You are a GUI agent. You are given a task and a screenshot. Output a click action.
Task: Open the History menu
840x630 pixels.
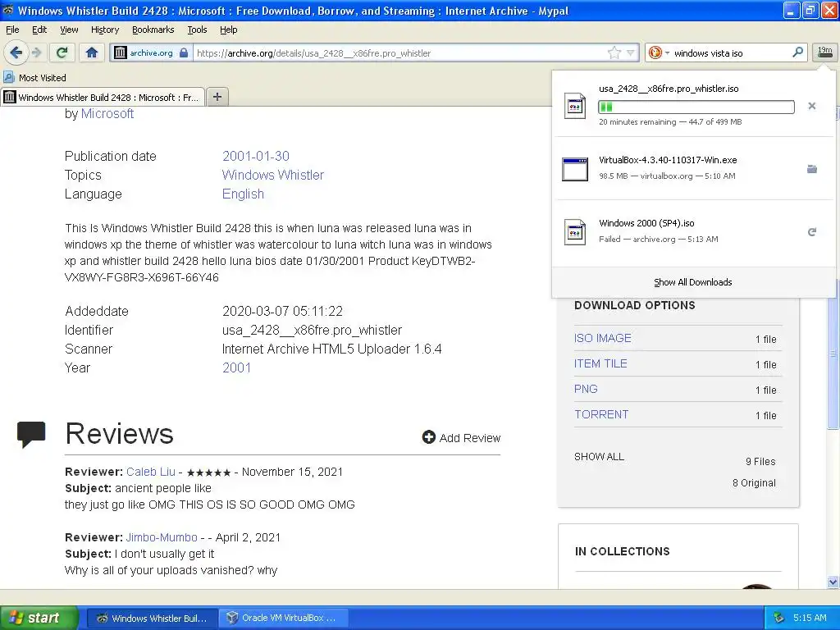104,30
